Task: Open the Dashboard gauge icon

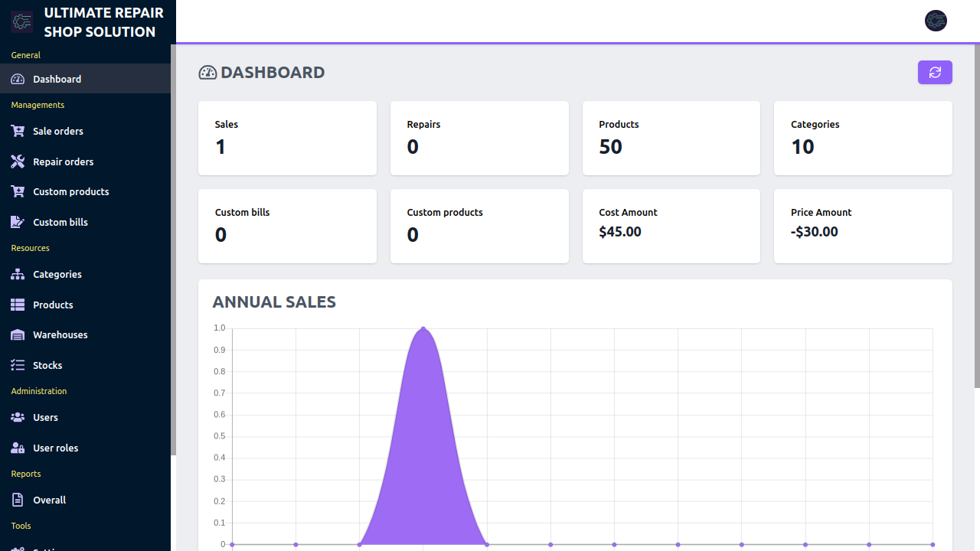Action: click(17, 79)
